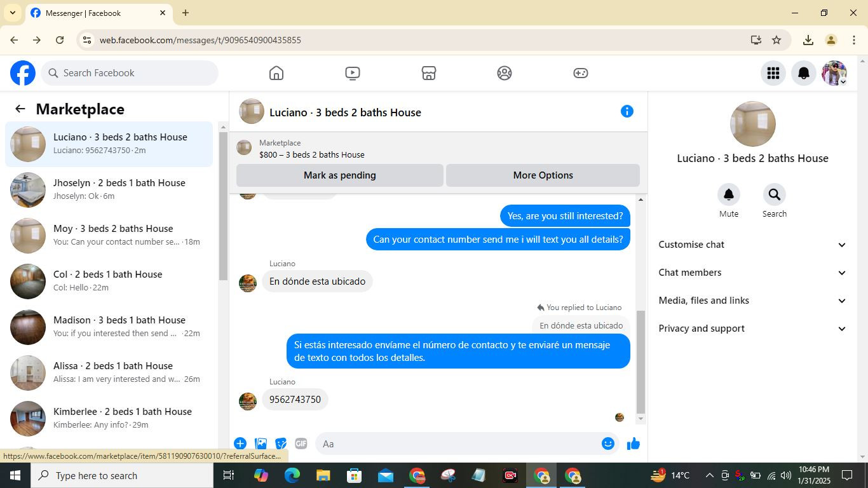
Task: Open Col 2 beds 1 bath conversation
Action: coord(109,281)
